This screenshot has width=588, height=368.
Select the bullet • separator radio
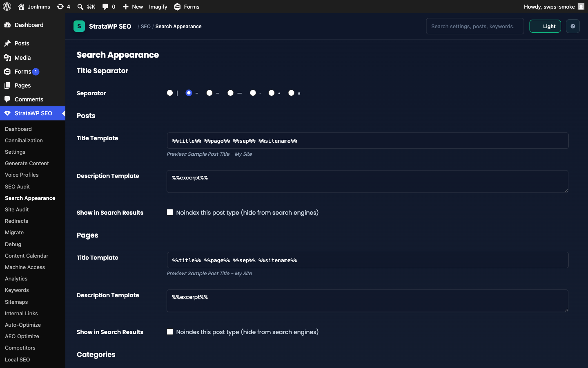click(272, 93)
